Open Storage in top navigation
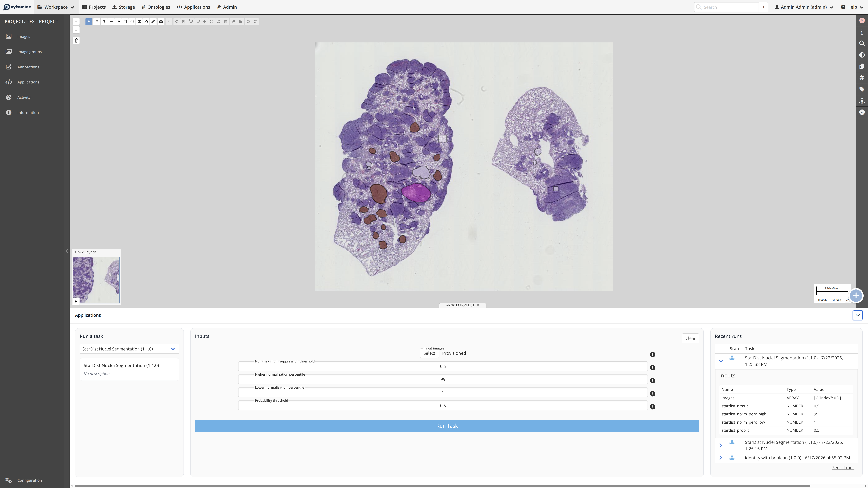Viewport: 868px width, 488px height. (123, 7)
